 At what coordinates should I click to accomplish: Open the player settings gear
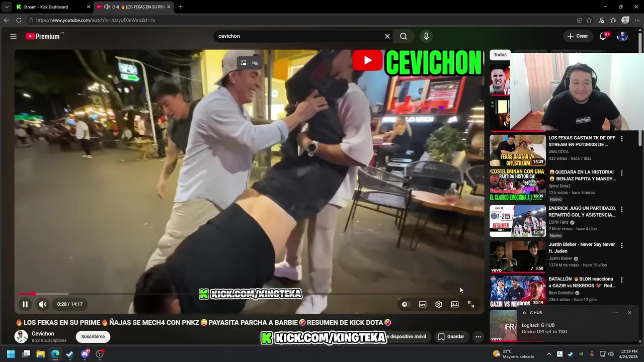click(439, 304)
